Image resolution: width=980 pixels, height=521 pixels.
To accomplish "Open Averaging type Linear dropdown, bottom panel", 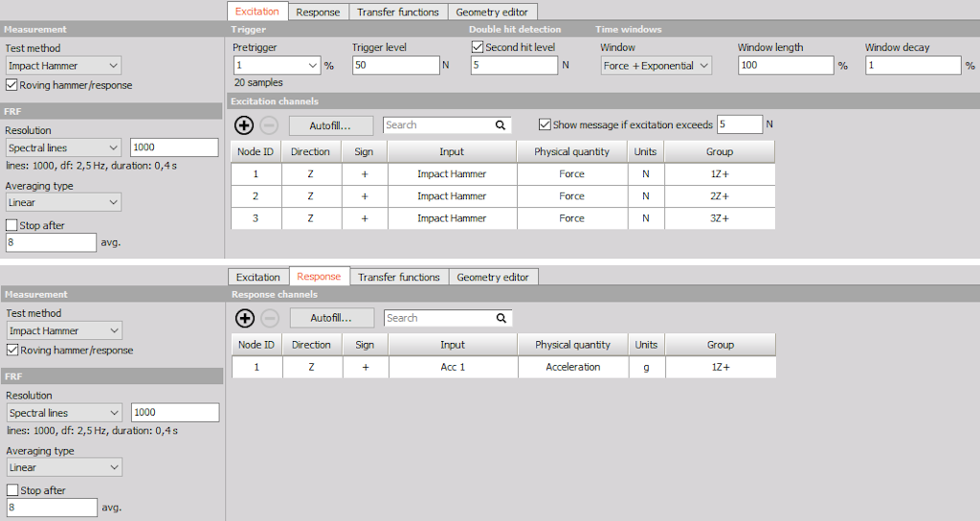I will click(64, 467).
